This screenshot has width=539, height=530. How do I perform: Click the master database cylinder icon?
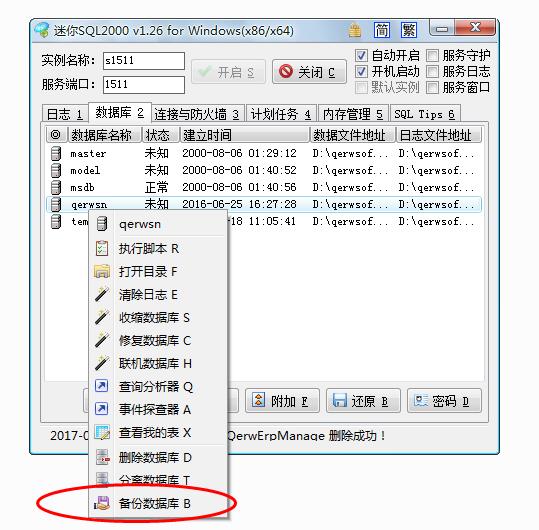pos(56,153)
